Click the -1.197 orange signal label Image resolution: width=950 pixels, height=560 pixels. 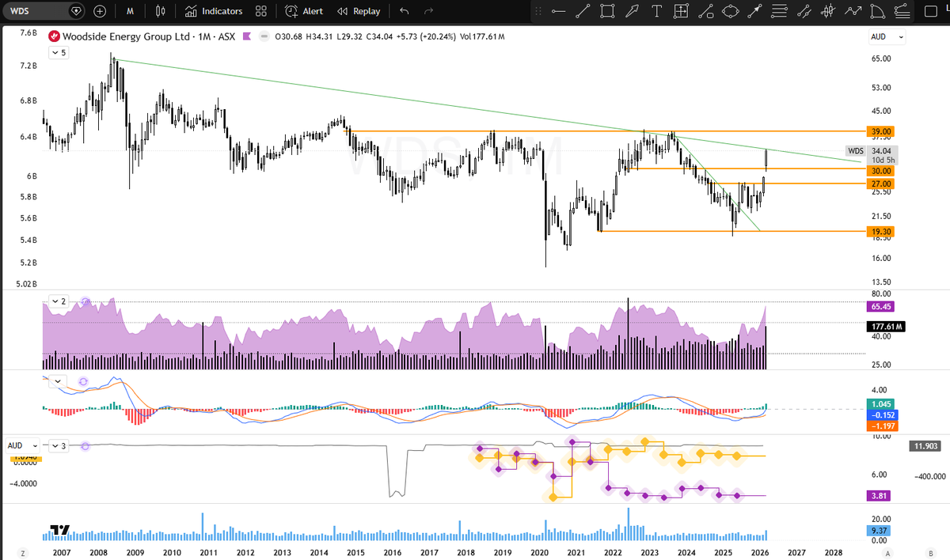pos(882,426)
